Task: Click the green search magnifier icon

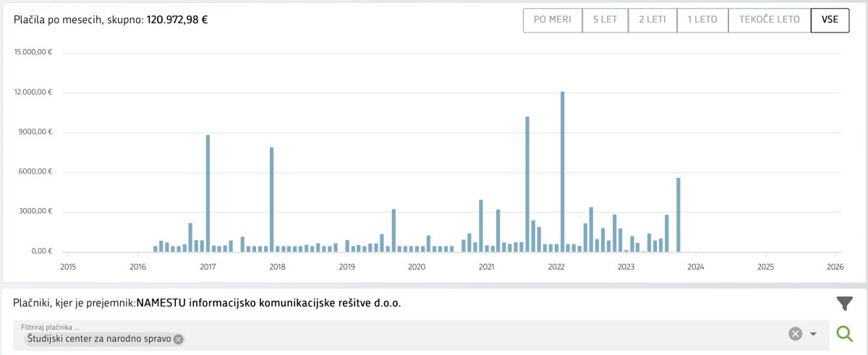Action: pos(844,333)
